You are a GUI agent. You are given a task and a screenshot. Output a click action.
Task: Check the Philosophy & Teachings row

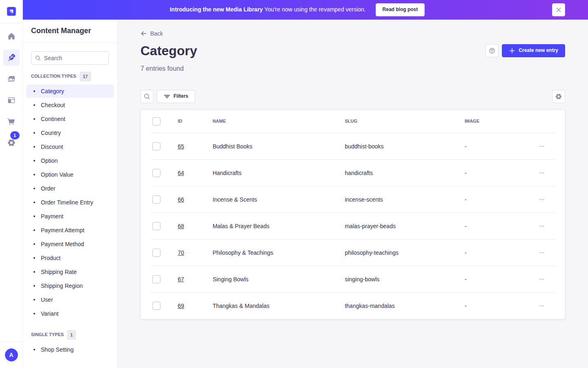click(x=156, y=253)
